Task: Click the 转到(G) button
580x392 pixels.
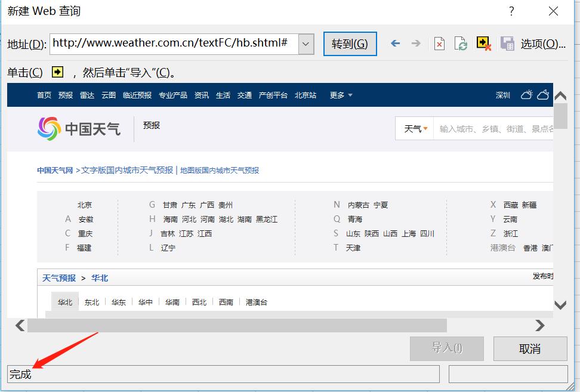Action: click(350, 43)
